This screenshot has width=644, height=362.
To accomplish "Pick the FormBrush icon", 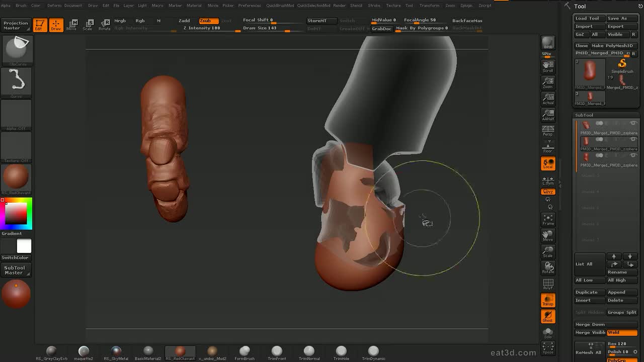I will tap(245, 352).
